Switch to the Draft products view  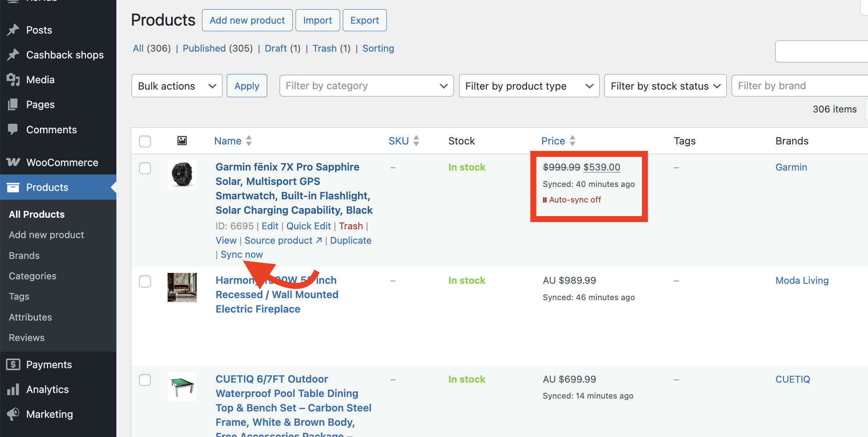276,48
